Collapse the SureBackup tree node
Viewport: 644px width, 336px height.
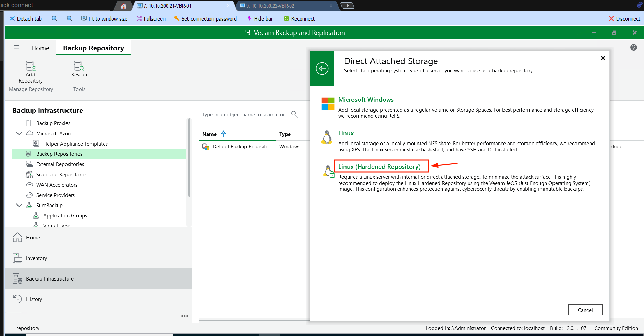point(19,205)
